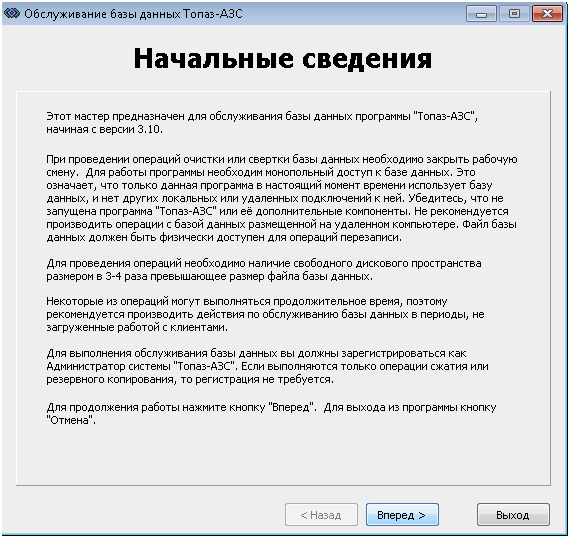Image resolution: width=570 pixels, height=538 pixels.
Task: Exit the wizard via "Выход" button
Action: point(513,515)
